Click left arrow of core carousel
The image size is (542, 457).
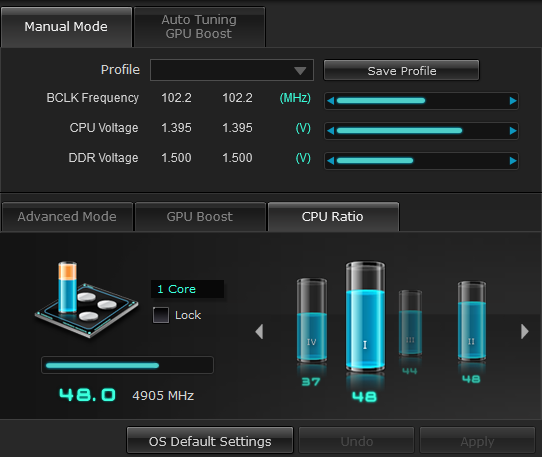[259, 332]
